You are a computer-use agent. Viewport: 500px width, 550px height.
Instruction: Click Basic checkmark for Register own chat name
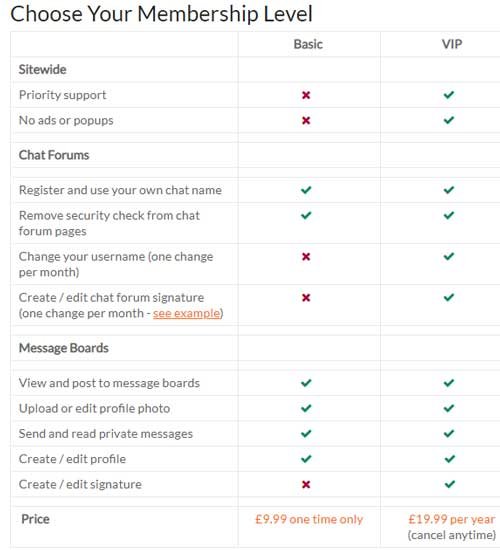tap(306, 190)
